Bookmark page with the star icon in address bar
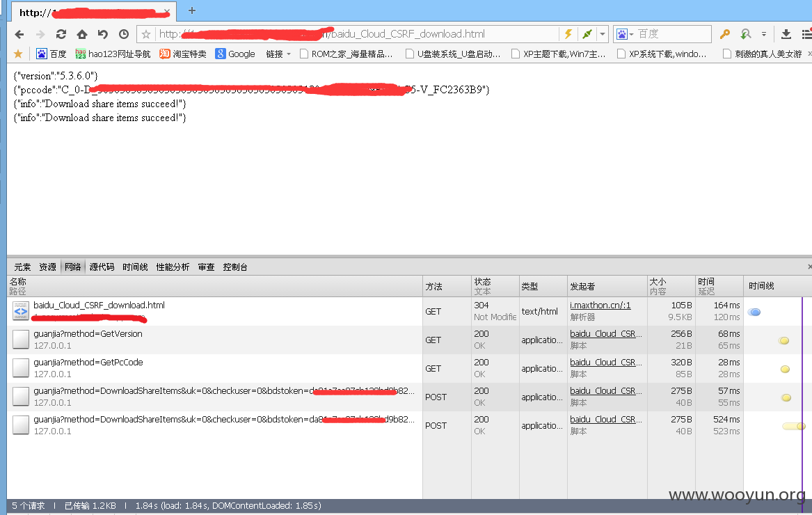812x515 pixels. point(146,34)
